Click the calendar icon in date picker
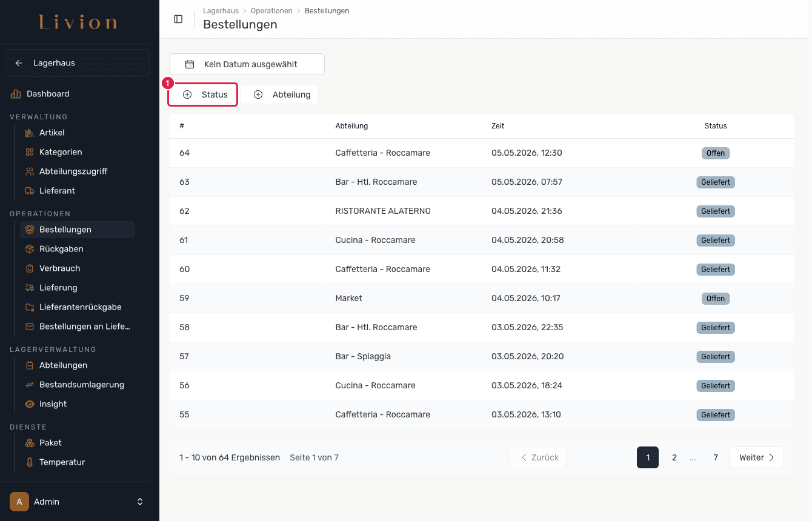The image size is (812, 521). pyautogui.click(x=190, y=64)
